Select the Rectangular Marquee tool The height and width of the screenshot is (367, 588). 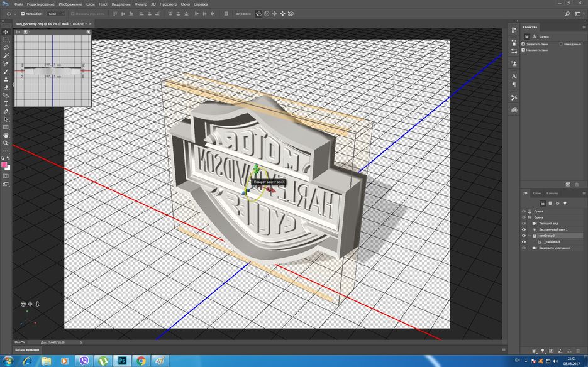pos(6,40)
